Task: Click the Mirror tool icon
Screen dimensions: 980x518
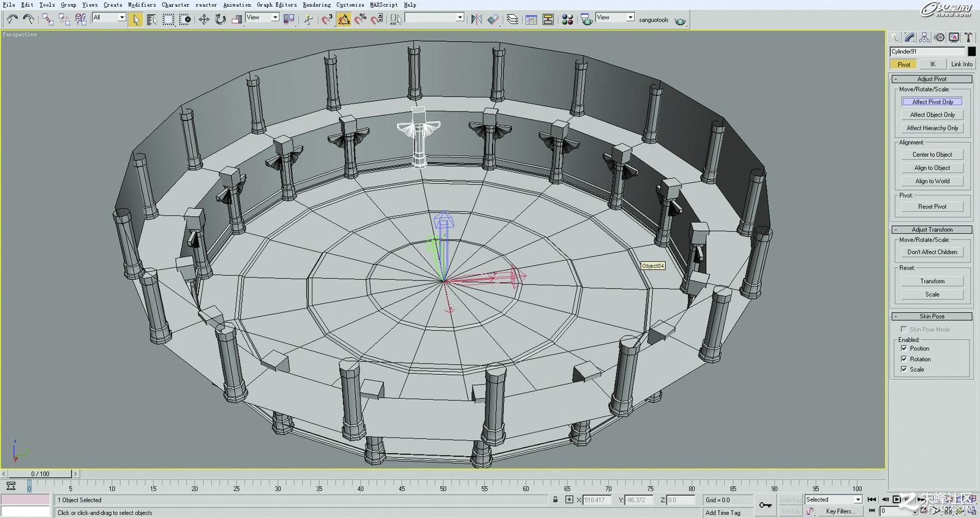Action: tap(477, 20)
